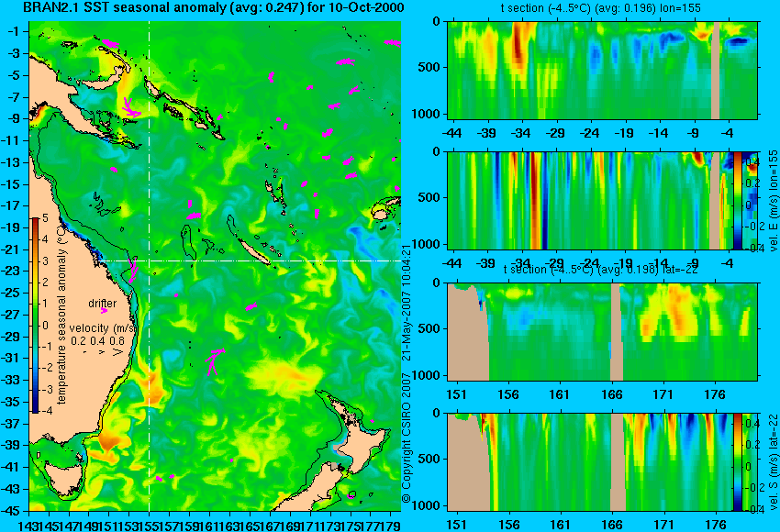Click the 176 longitude tick under the southward velocity panel
This screenshot has width=780, height=532.
716,525
